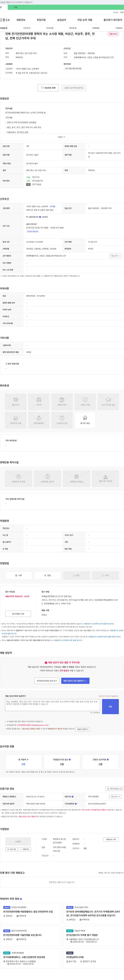The width and height of the screenshot is (124, 980).
Task: Click the 기숙사 benefit icon
Action: (x=39, y=402)
